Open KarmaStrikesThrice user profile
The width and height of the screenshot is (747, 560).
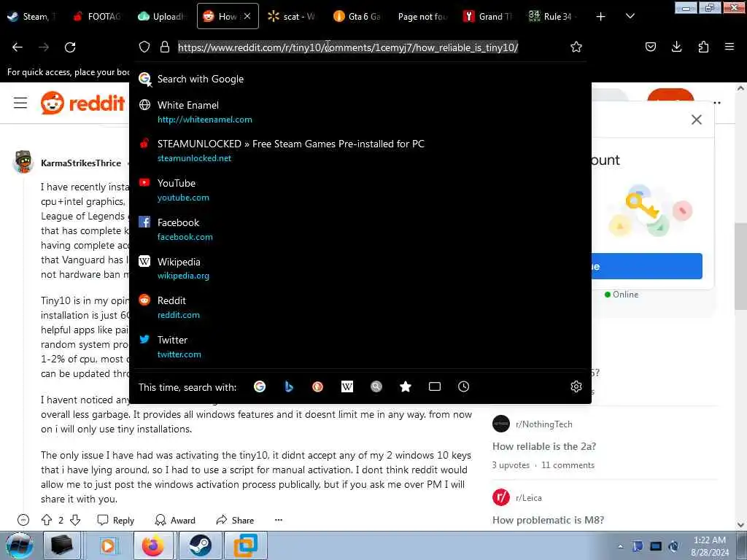click(x=81, y=163)
